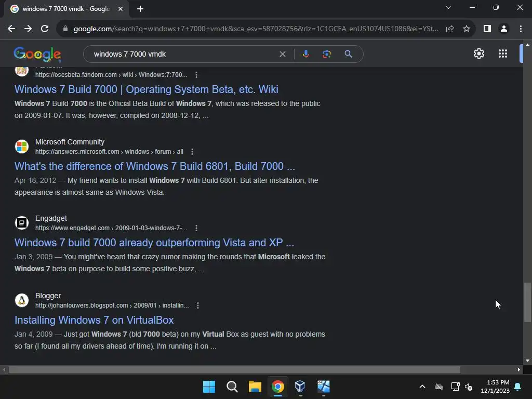Click the muted volume tray icon

coord(469,387)
